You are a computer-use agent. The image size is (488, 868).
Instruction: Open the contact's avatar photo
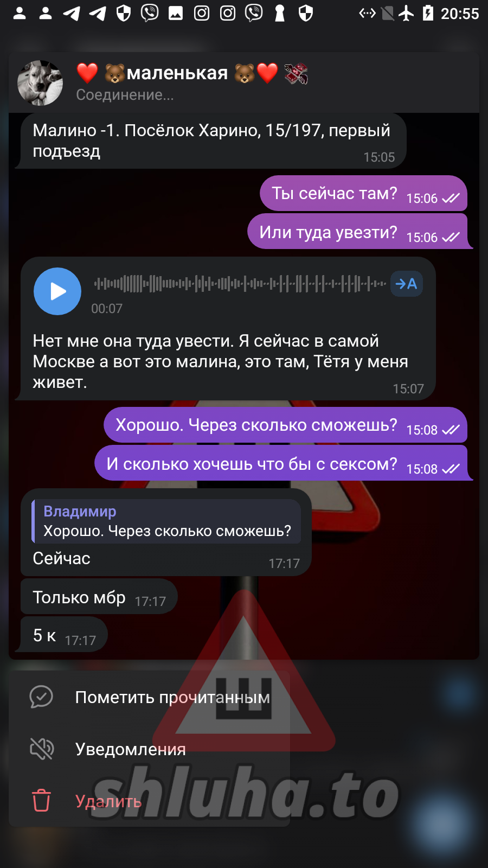(x=40, y=82)
